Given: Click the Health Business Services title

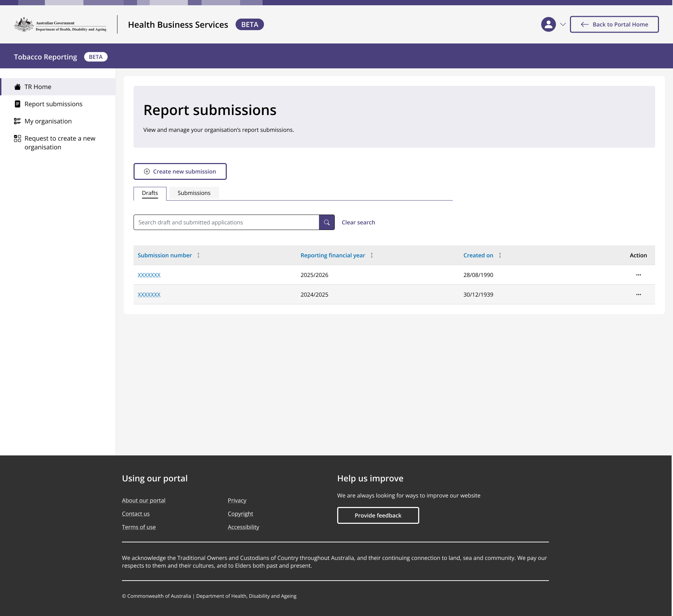Looking at the screenshot, I should coord(178,25).
